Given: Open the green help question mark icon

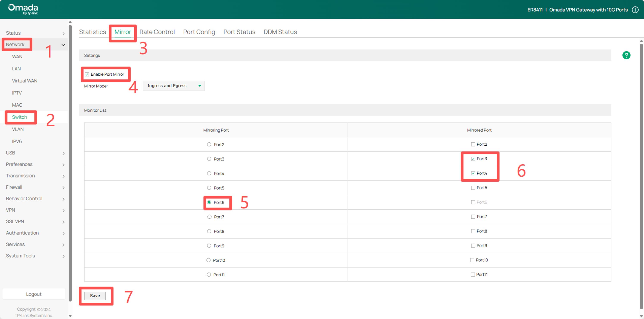Looking at the screenshot, I should [x=626, y=55].
